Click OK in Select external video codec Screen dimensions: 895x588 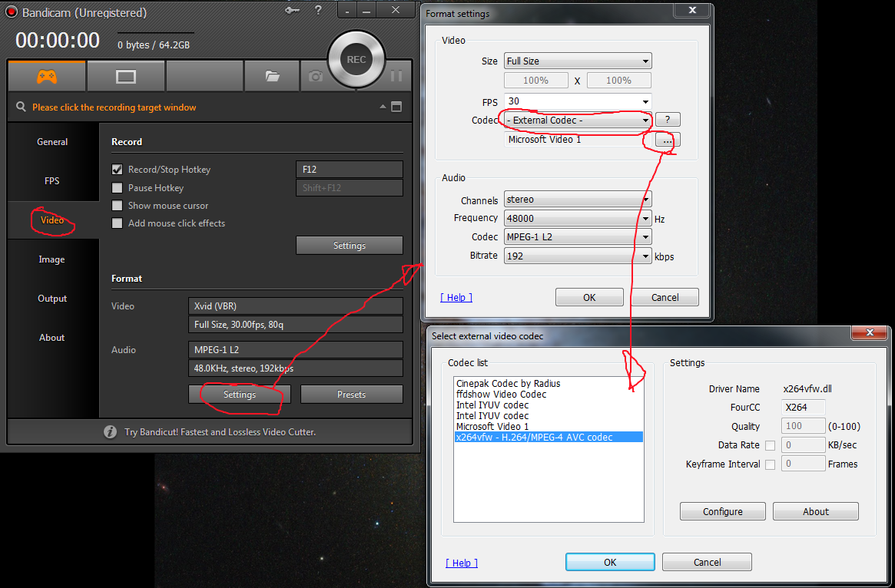(x=610, y=563)
